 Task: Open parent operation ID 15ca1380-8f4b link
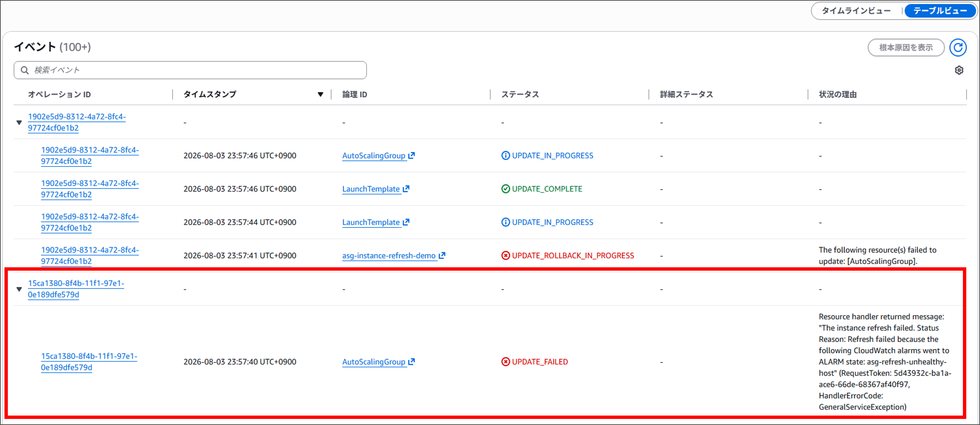tap(76, 289)
